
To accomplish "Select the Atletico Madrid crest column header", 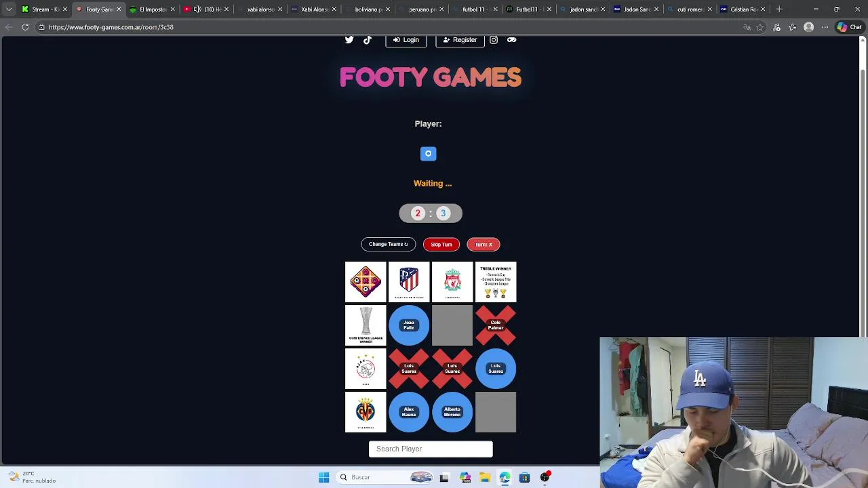I will tap(409, 282).
